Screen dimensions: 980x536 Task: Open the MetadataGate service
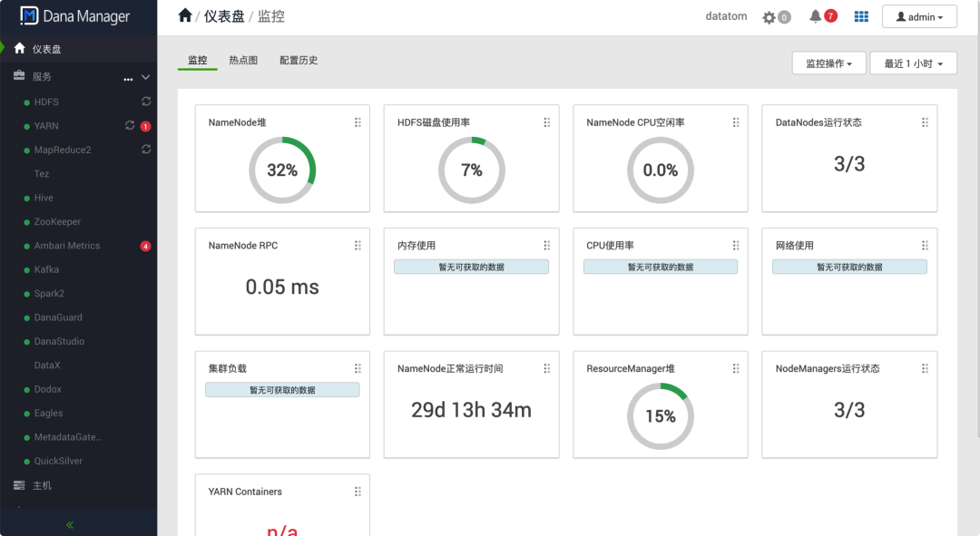point(68,437)
